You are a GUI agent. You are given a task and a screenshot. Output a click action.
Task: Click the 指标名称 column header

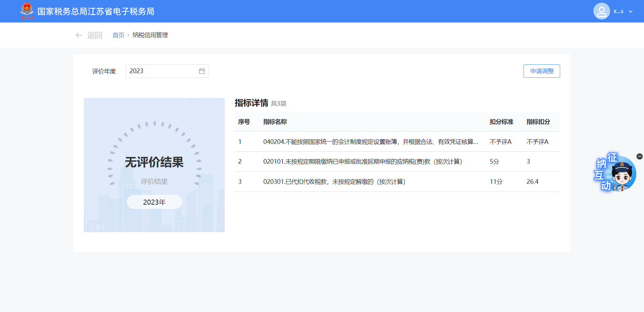click(275, 122)
